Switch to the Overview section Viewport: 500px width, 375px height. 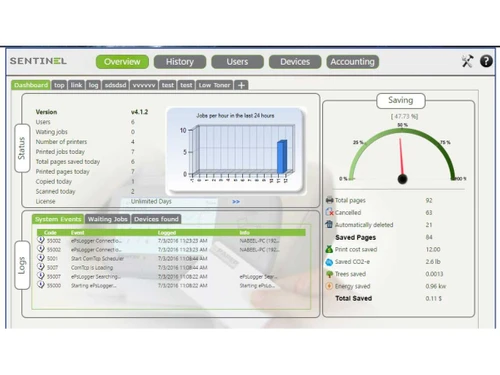[122, 62]
